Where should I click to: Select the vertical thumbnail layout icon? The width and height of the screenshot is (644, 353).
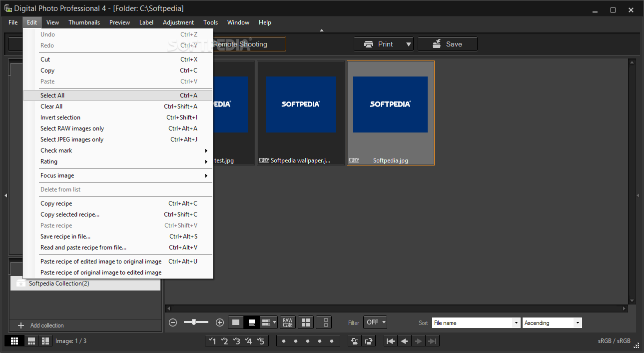coord(45,341)
